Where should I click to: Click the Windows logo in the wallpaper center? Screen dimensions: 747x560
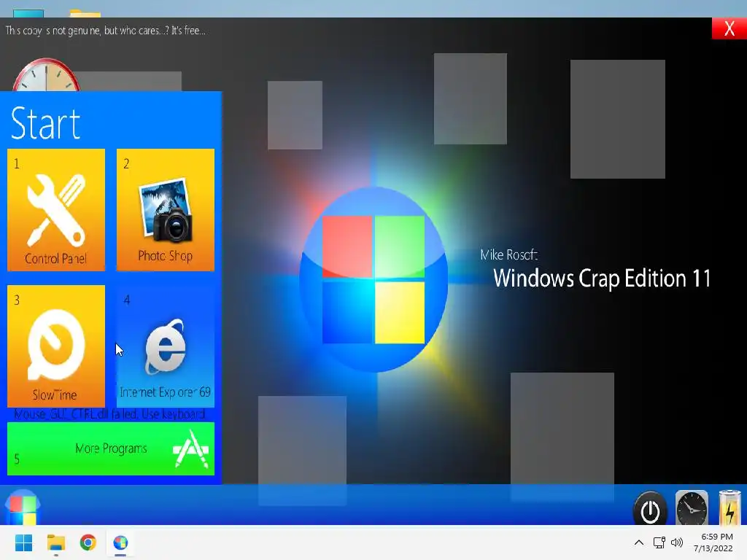[x=373, y=279]
